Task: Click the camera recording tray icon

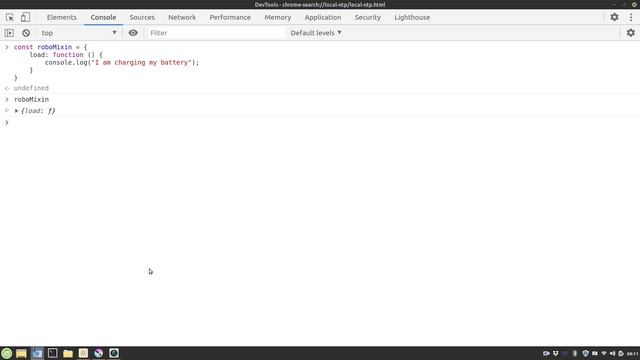Action: click(546, 353)
